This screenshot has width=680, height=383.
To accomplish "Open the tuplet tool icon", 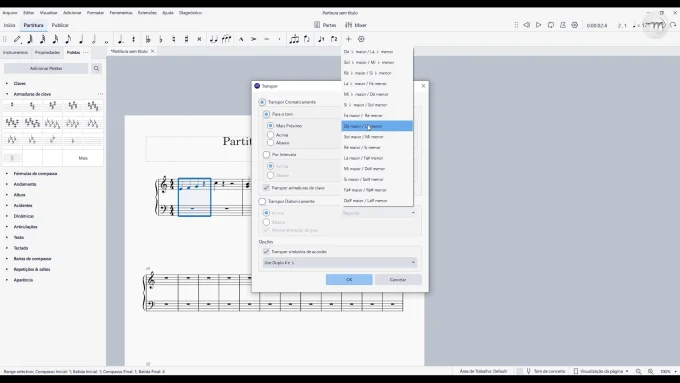I will [x=294, y=39].
